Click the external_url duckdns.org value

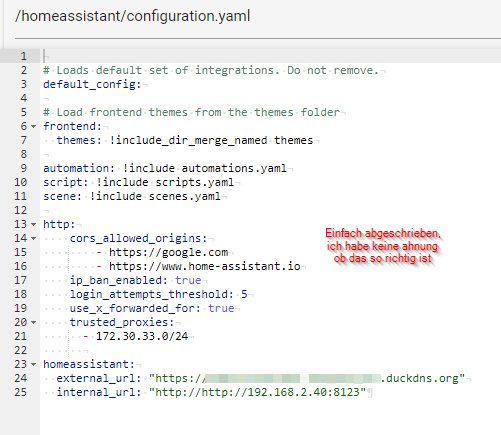307,378
